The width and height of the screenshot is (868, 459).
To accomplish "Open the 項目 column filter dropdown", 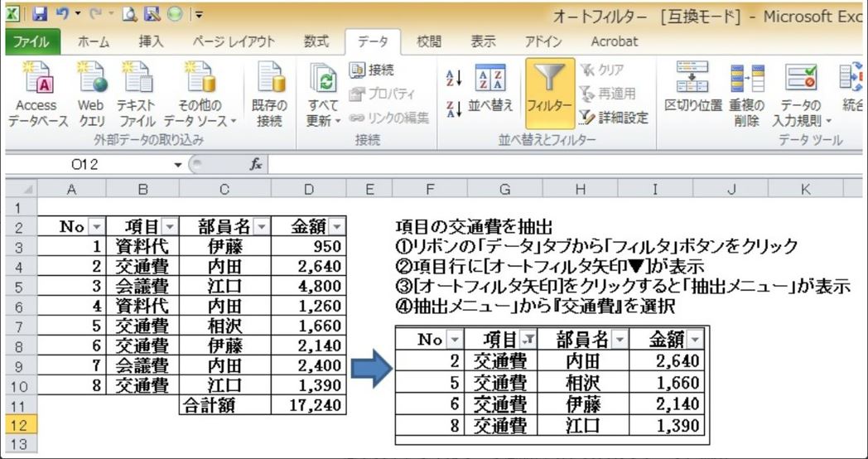I will click(x=169, y=227).
